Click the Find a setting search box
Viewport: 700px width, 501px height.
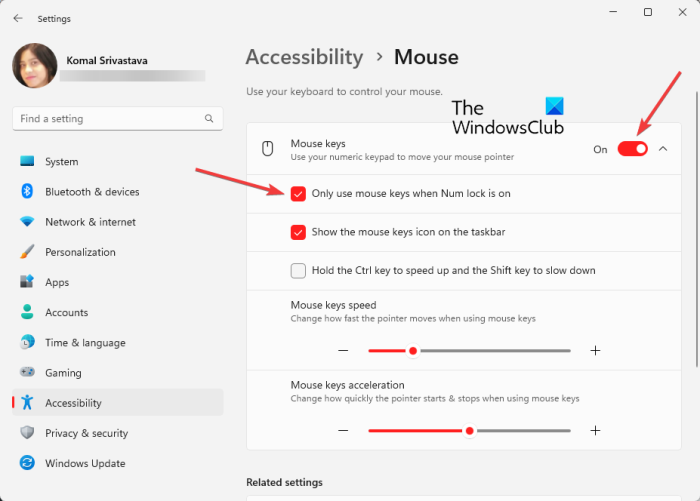(110, 119)
